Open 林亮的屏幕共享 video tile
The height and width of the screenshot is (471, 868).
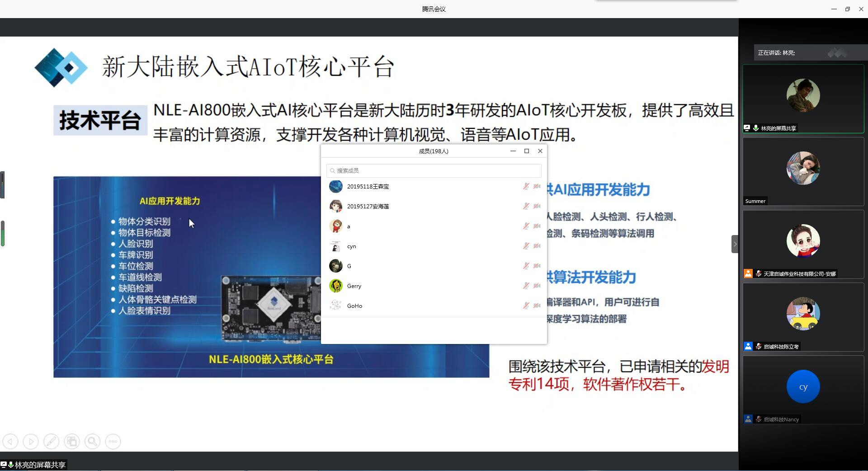click(x=803, y=99)
